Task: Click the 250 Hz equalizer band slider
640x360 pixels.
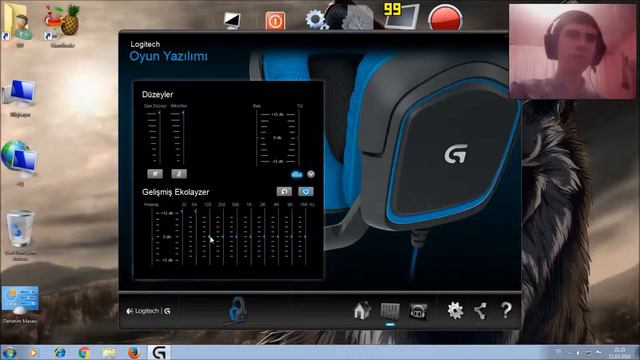Action: pyautogui.click(x=223, y=237)
